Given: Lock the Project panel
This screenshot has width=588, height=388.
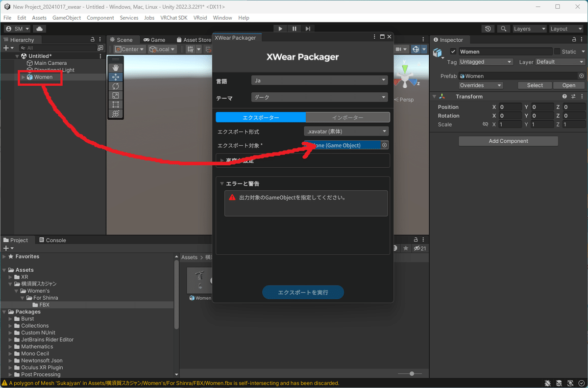Looking at the screenshot, I should (416, 240).
